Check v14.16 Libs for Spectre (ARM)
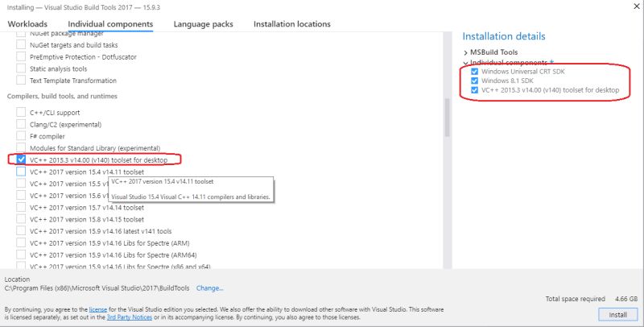 coord(21,243)
